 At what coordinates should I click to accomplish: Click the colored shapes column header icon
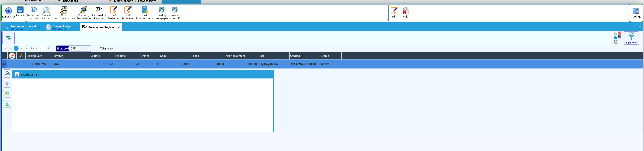[21, 56]
